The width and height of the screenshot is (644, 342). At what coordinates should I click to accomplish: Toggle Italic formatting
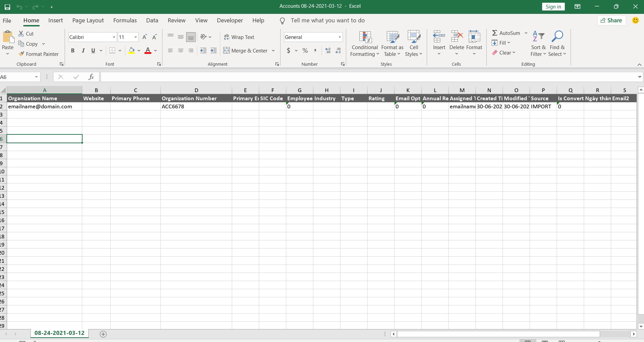pos(83,50)
